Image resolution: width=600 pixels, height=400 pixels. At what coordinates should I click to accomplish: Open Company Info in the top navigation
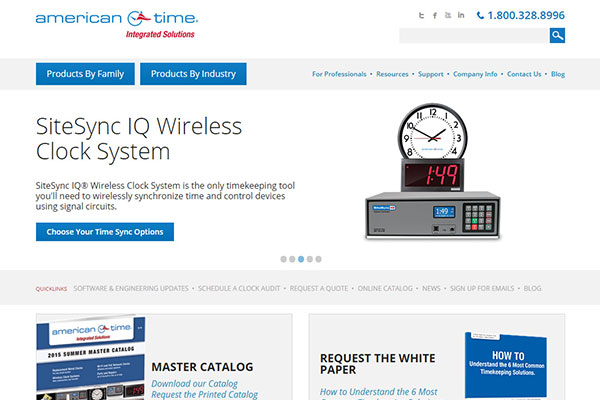tap(475, 74)
